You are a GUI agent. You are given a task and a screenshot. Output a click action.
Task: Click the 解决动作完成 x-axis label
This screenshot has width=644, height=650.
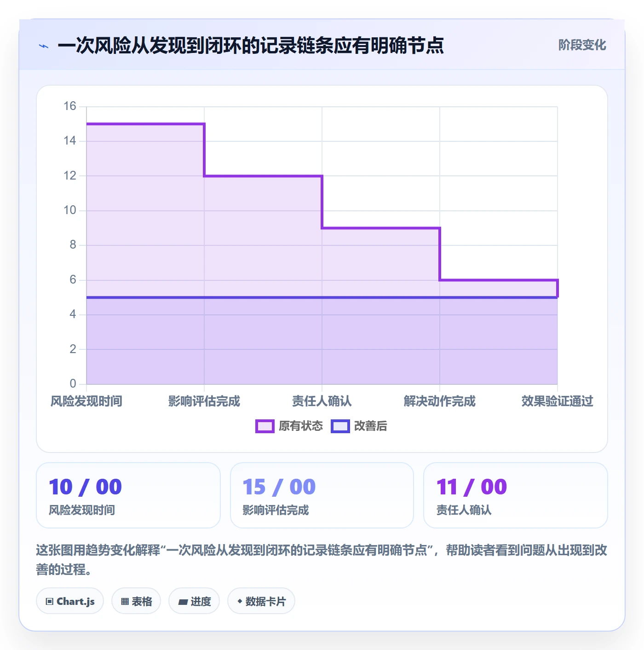(440, 401)
